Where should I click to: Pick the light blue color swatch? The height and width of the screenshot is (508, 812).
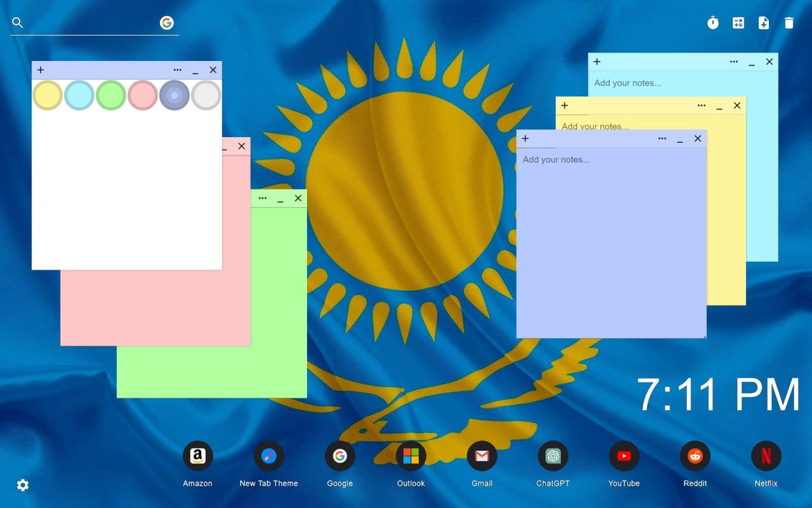79,95
